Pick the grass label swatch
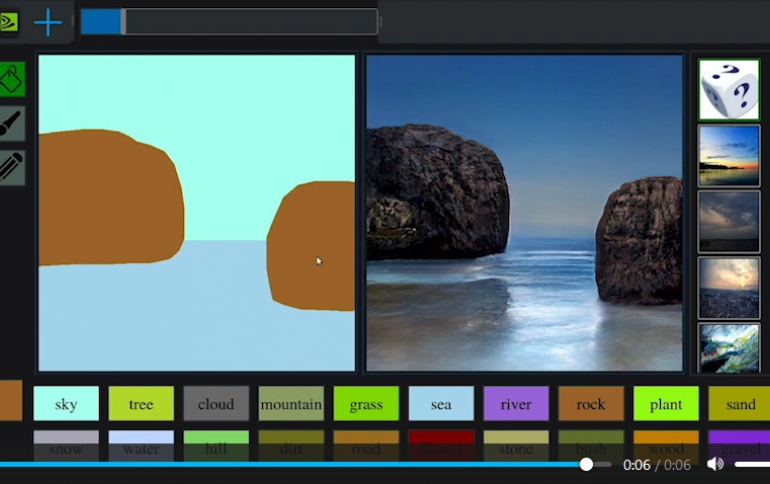770x484 pixels. click(366, 403)
